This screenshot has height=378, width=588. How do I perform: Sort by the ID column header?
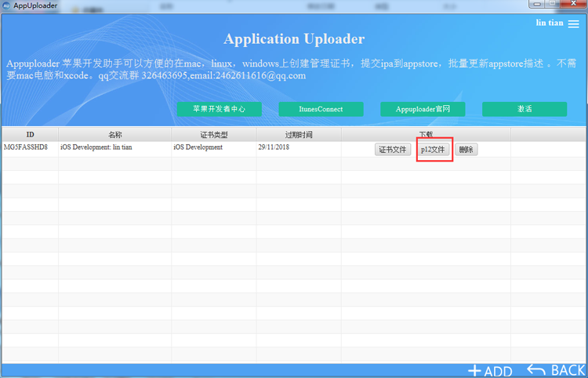[30, 135]
